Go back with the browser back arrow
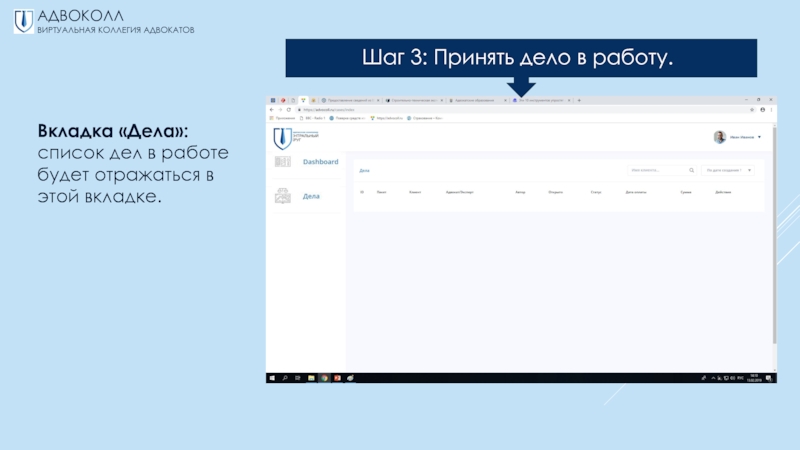Image resolution: width=800 pixels, height=450 pixels. tap(271, 109)
